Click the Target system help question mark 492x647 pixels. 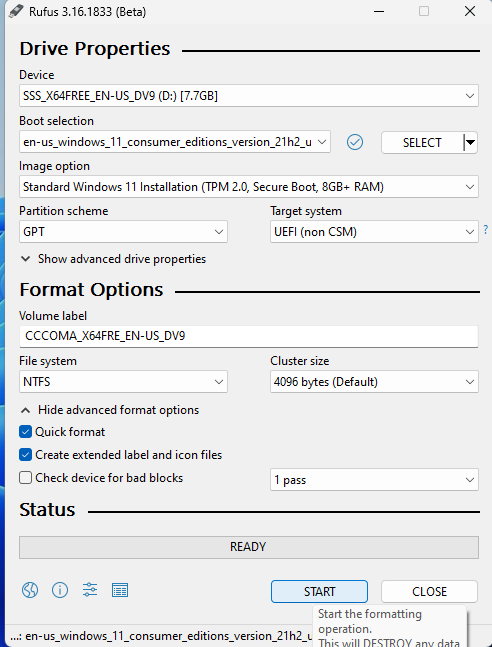(486, 229)
